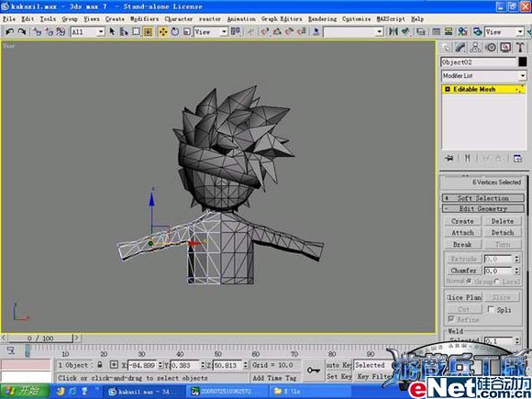Open the Graph Editors menu
The width and height of the screenshot is (532, 399).
tap(282, 19)
